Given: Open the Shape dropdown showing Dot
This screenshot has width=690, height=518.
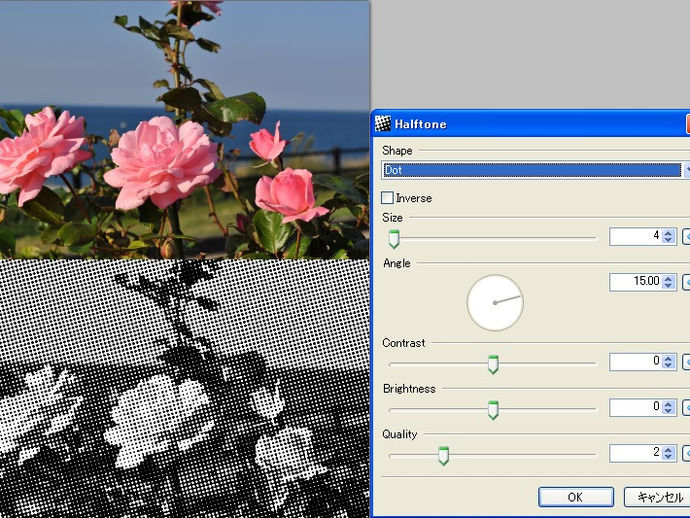Looking at the screenshot, I should pos(535,170).
